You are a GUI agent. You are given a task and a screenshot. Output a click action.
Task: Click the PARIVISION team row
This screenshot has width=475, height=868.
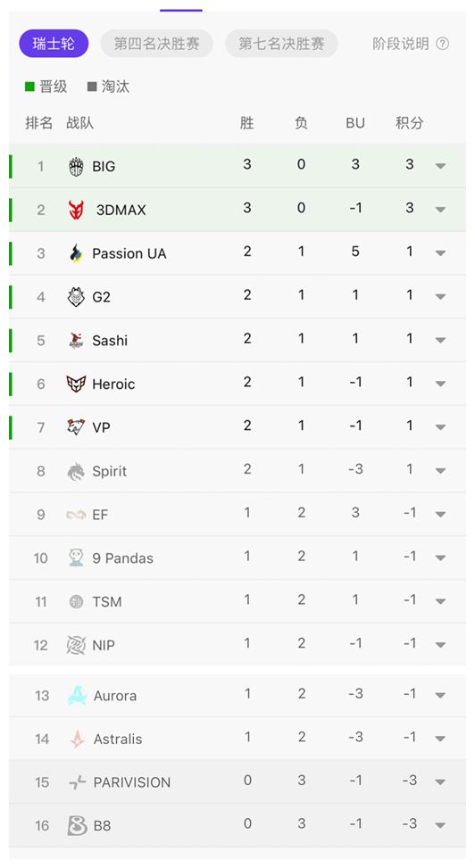[237, 781]
